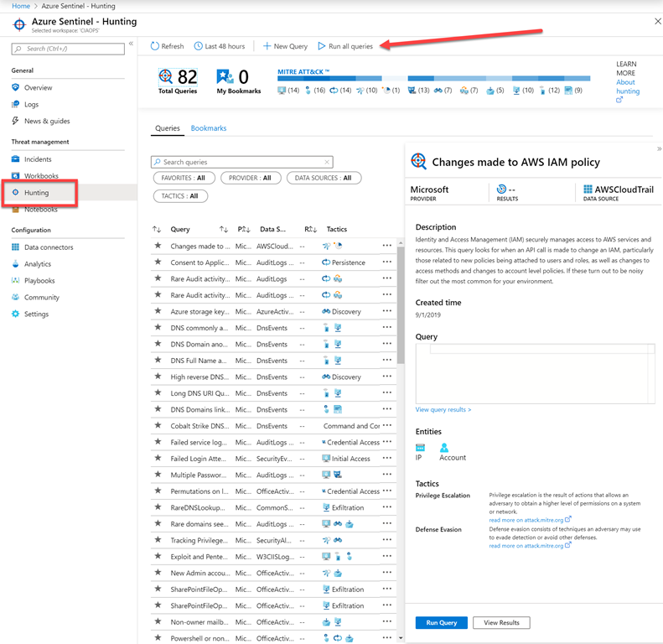Click the Refresh icon in toolbar
The width and height of the screenshot is (663, 644).
155,46
